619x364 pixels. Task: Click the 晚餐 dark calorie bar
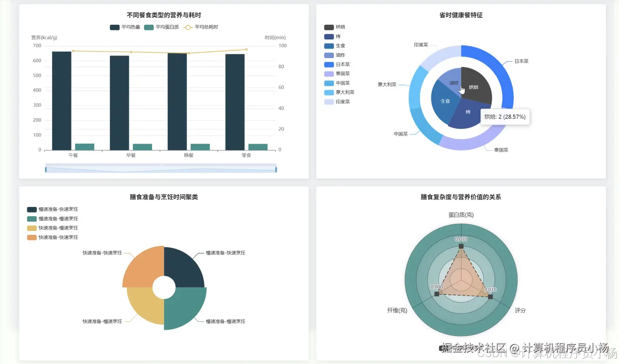pos(177,102)
